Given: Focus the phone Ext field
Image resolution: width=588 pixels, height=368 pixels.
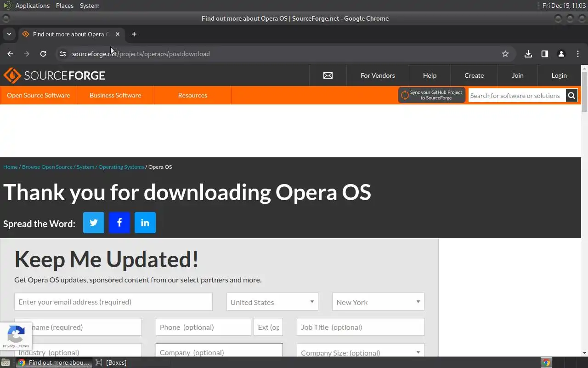Looking at the screenshot, I should 268,327.
